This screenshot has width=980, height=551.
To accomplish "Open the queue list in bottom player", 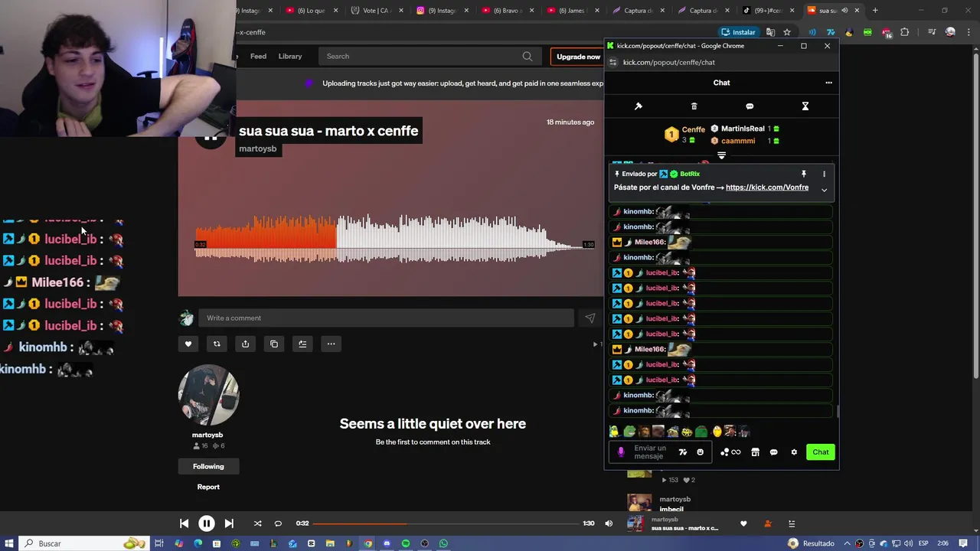I will point(792,523).
